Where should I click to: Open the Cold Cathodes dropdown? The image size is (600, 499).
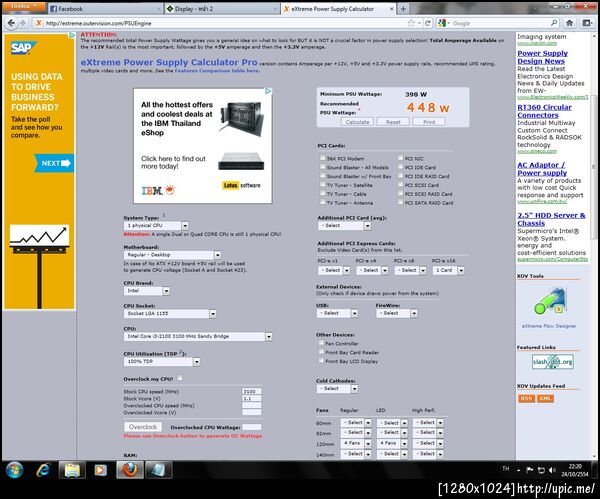tap(338, 389)
